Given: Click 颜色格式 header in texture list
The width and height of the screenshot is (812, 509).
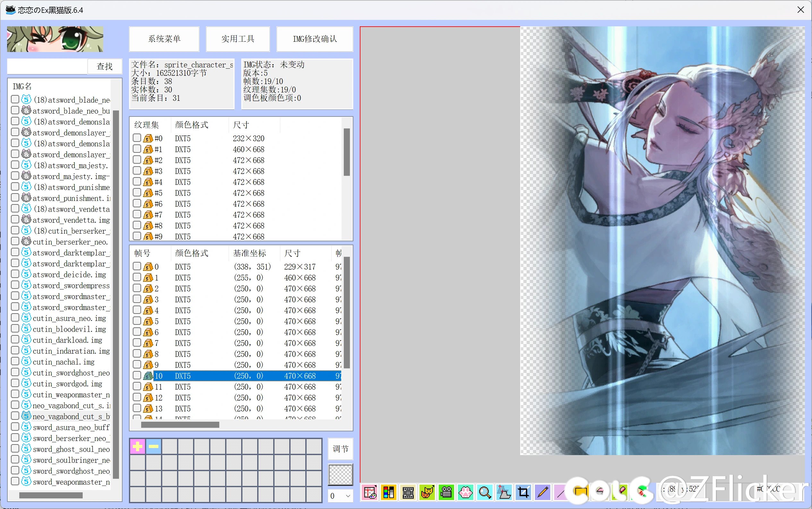Looking at the screenshot, I should [x=192, y=125].
